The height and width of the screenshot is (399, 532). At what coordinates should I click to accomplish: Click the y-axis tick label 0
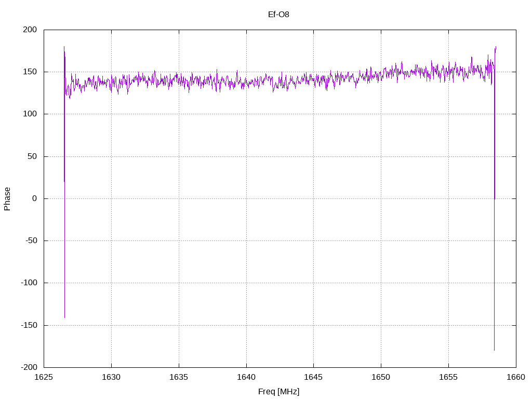[35, 198]
